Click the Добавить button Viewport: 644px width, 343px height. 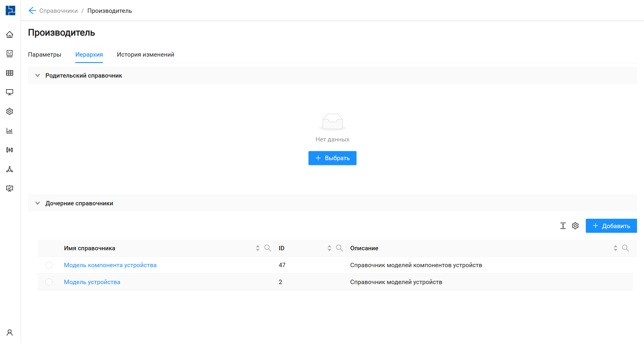[611, 226]
